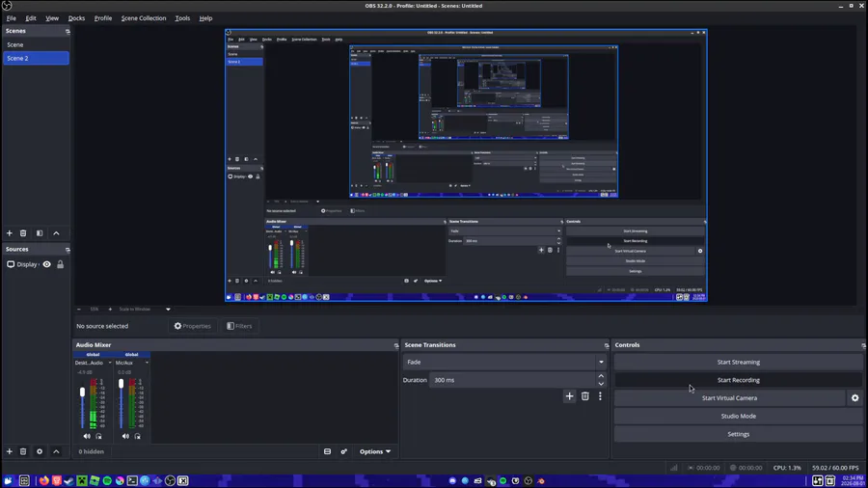Switch audio mixer layout icon
868x488 pixels.
pos(327,451)
